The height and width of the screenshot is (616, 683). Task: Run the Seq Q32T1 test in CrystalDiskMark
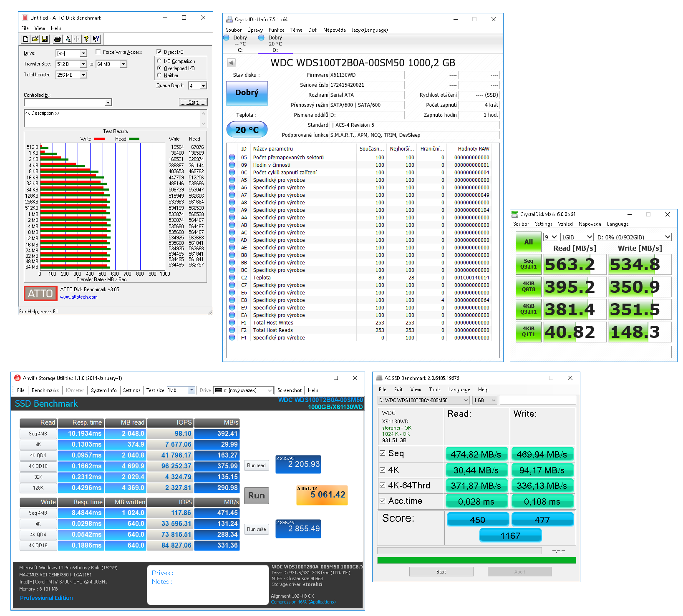pos(529,264)
